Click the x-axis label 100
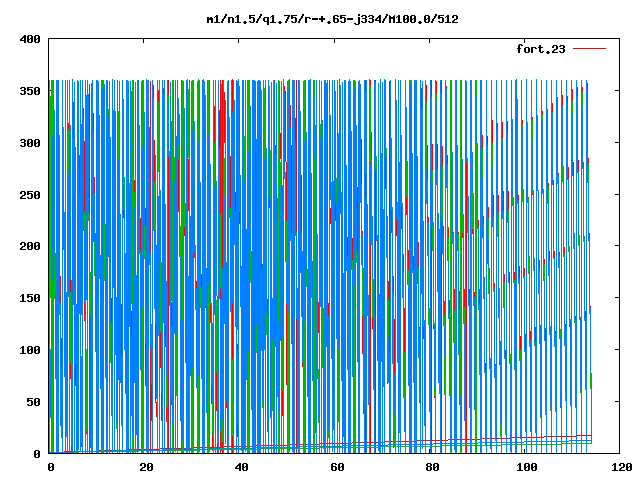 [x=527, y=467]
